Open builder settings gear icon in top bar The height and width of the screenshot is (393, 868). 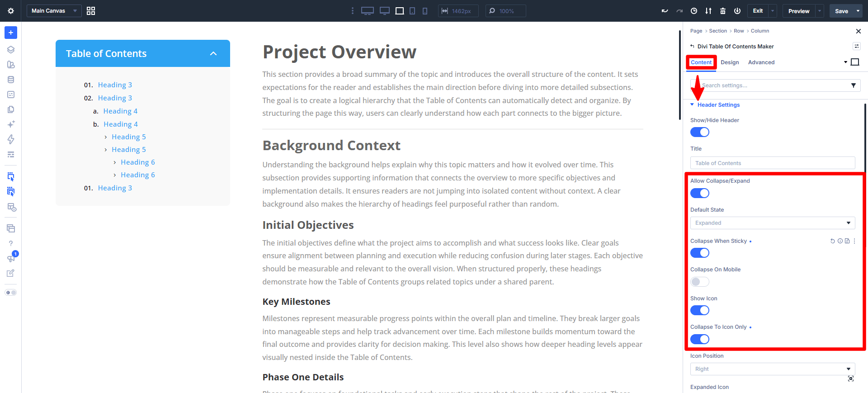coord(11,11)
